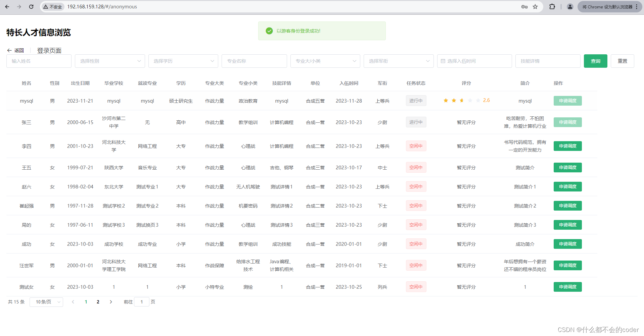Screen dimensions: 644x336
Task: Select page 1 in pagination
Action: [86, 302]
